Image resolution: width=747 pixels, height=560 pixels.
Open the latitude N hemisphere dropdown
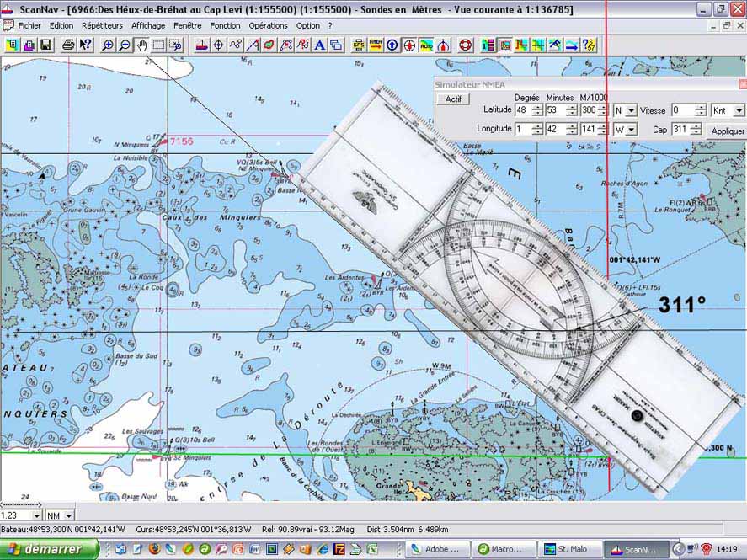tap(631, 111)
